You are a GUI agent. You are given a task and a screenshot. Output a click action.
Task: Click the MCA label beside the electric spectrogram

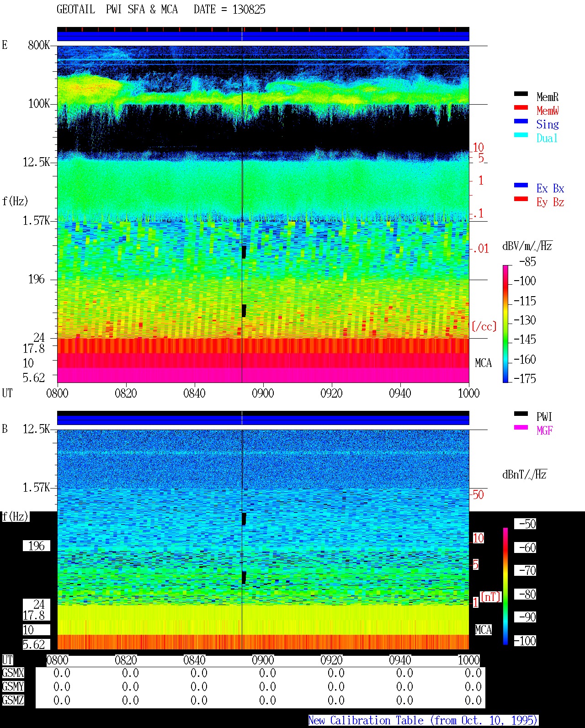pyautogui.click(x=483, y=363)
